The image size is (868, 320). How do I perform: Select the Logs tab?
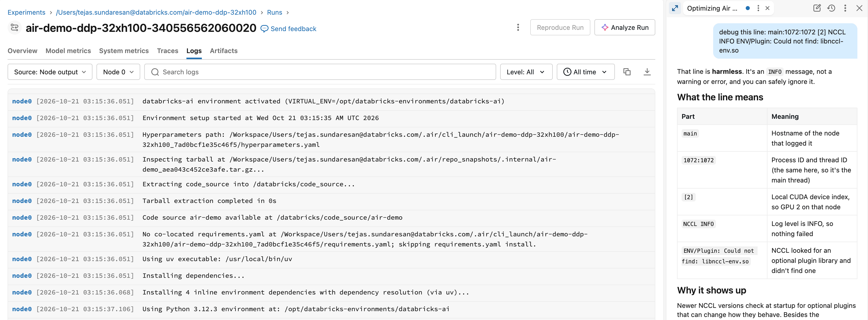click(x=194, y=51)
